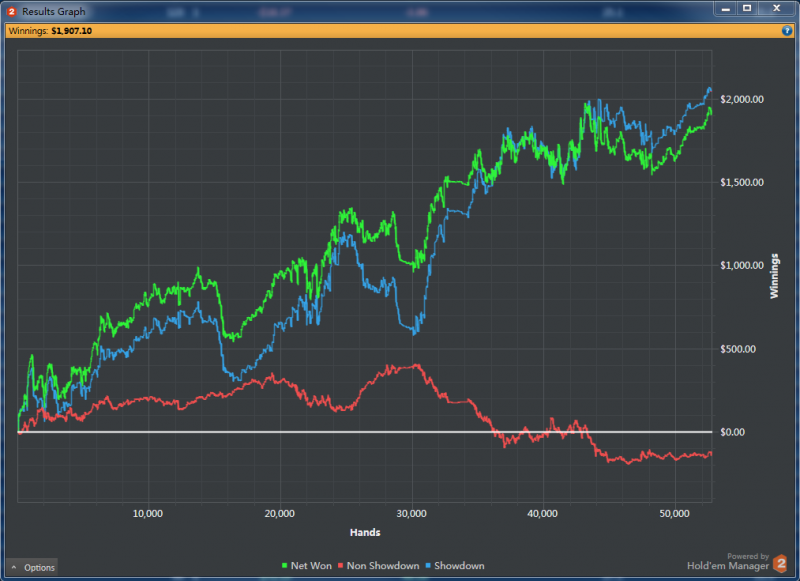
Task: Click the blue Showdown color square
Action: pyautogui.click(x=428, y=566)
